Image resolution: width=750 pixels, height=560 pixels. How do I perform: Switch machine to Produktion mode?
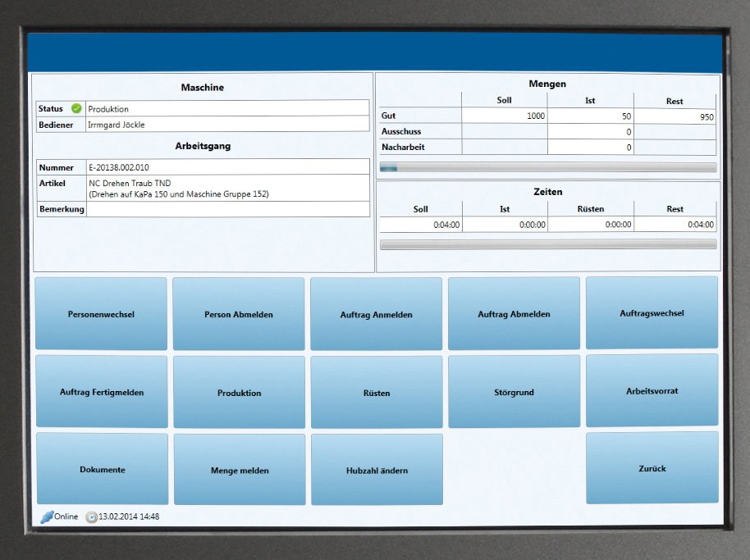[x=239, y=392]
